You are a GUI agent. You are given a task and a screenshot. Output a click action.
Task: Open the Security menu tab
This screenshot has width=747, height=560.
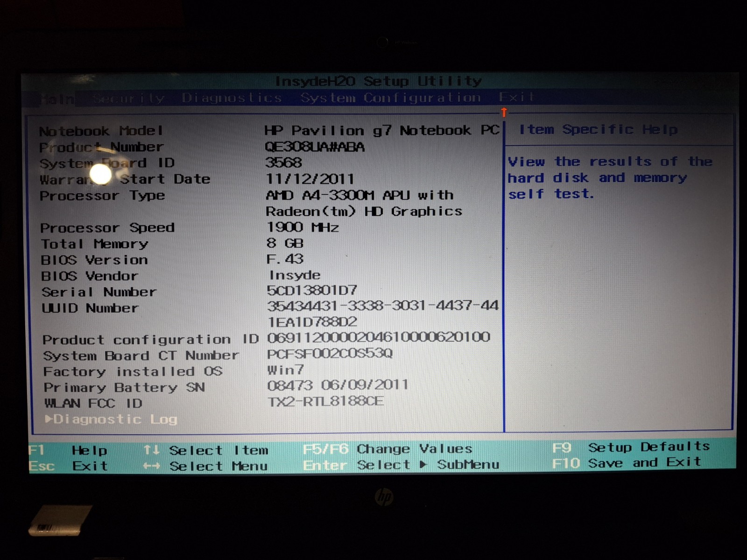pos(128,99)
